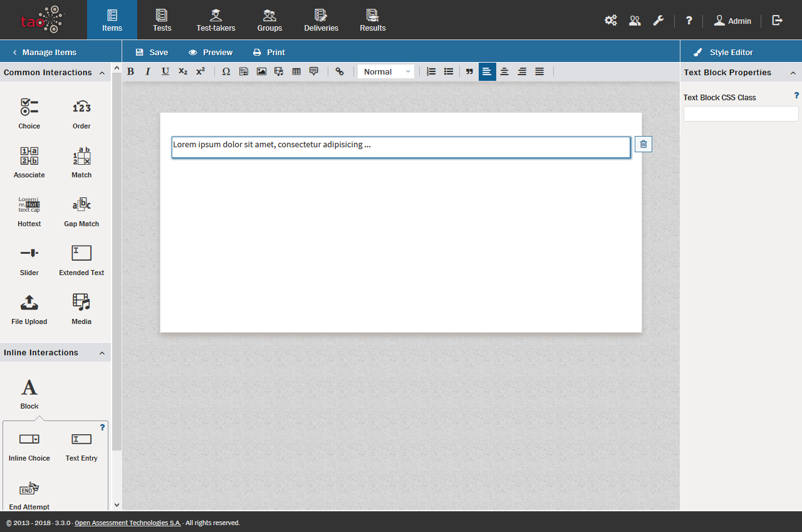Viewport: 802px width, 532px height.
Task: Click the Text Block CSS Class field
Action: (x=741, y=113)
